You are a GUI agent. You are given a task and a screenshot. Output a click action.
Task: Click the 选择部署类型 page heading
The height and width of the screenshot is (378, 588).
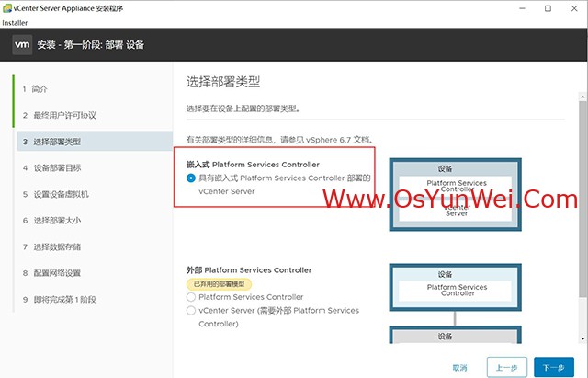click(x=223, y=82)
